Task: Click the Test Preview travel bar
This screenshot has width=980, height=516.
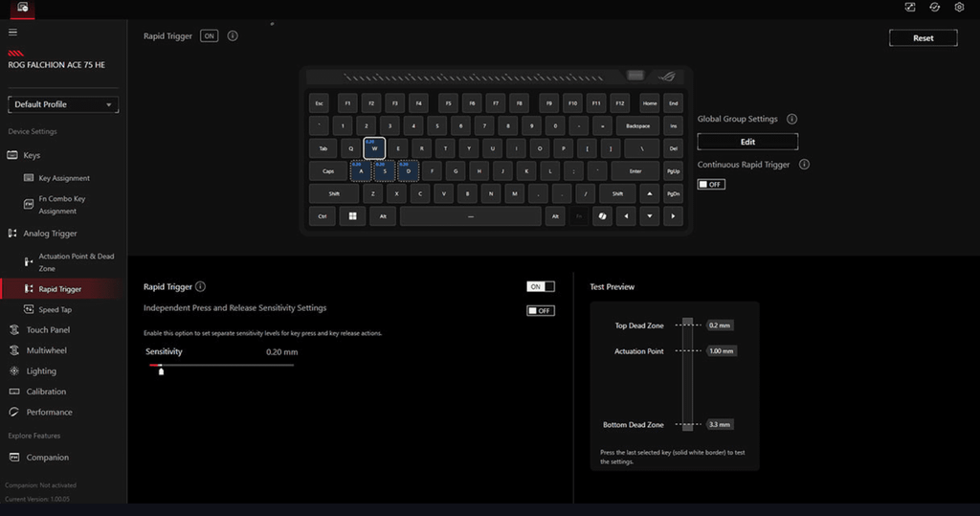Action: [687, 374]
